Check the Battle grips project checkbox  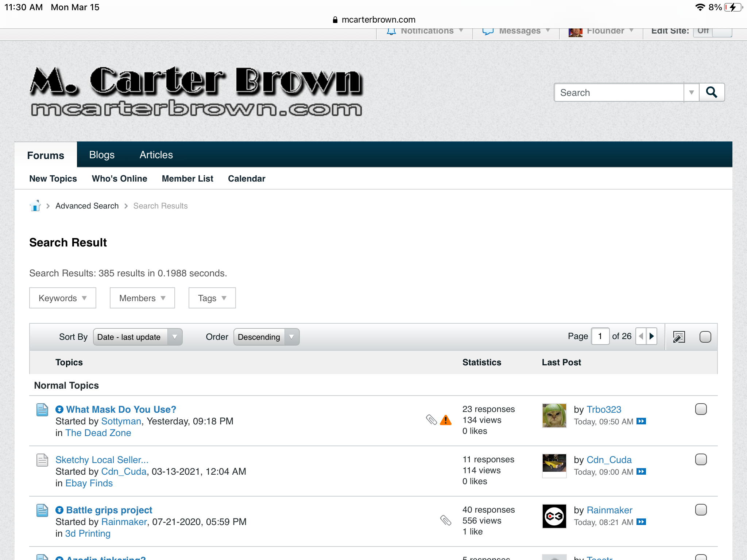coord(701,510)
